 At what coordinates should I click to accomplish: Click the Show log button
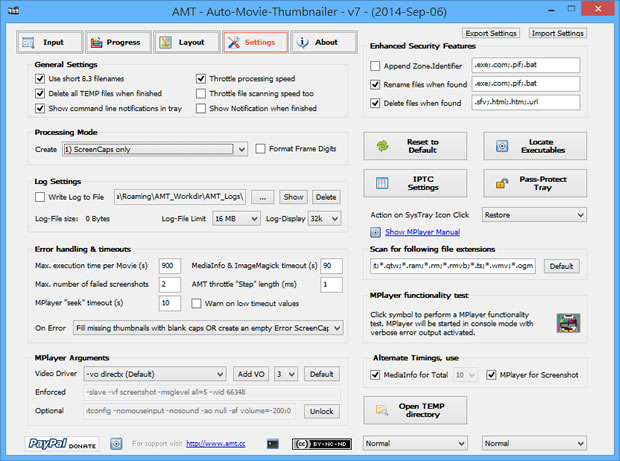tap(293, 197)
